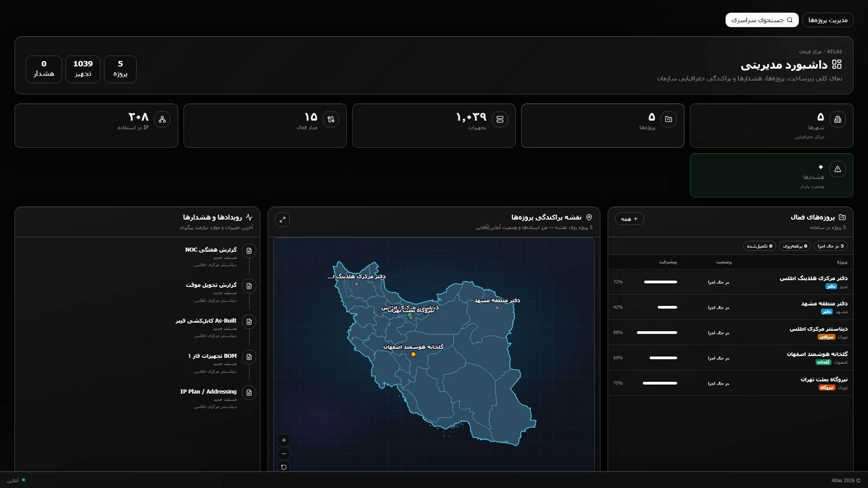Click the dashboard grid icon beside داشبورد مدیریتی
The height and width of the screenshot is (488, 868).
coord(837,65)
